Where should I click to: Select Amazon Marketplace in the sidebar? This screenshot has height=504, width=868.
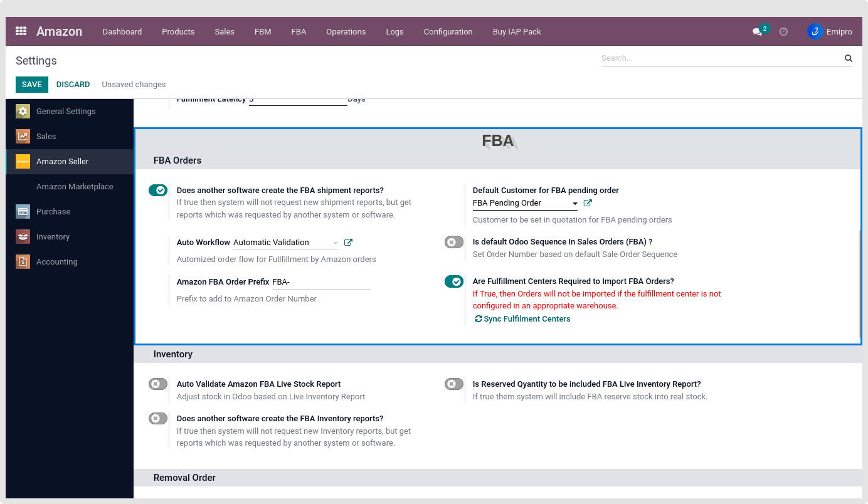[x=75, y=187]
